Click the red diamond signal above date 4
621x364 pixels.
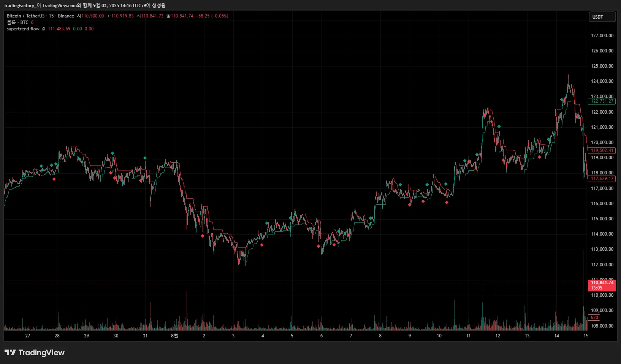coord(261,245)
